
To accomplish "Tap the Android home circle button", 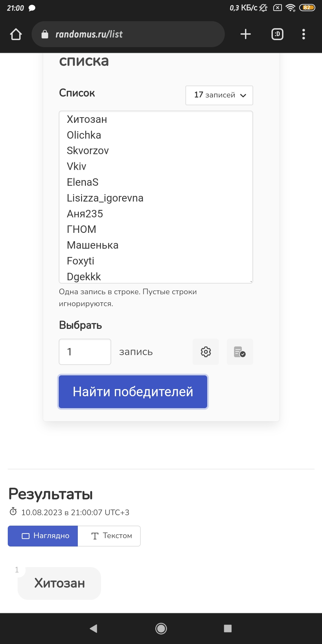I will click(x=161, y=628).
